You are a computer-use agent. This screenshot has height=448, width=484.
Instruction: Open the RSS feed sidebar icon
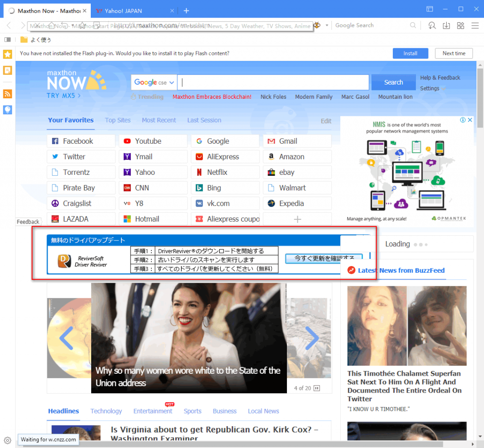coord(8,94)
